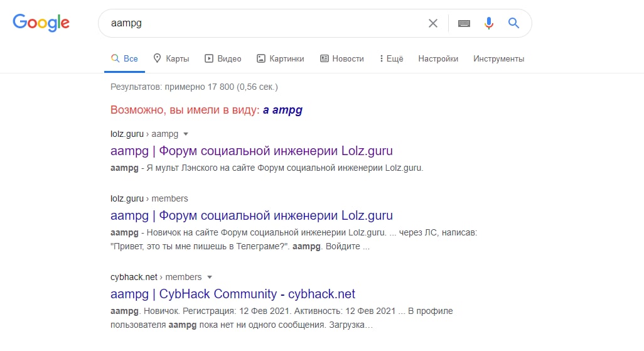Switch to the Карты tab
This screenshot has width=644, height=351.
[x=171, y=59]
